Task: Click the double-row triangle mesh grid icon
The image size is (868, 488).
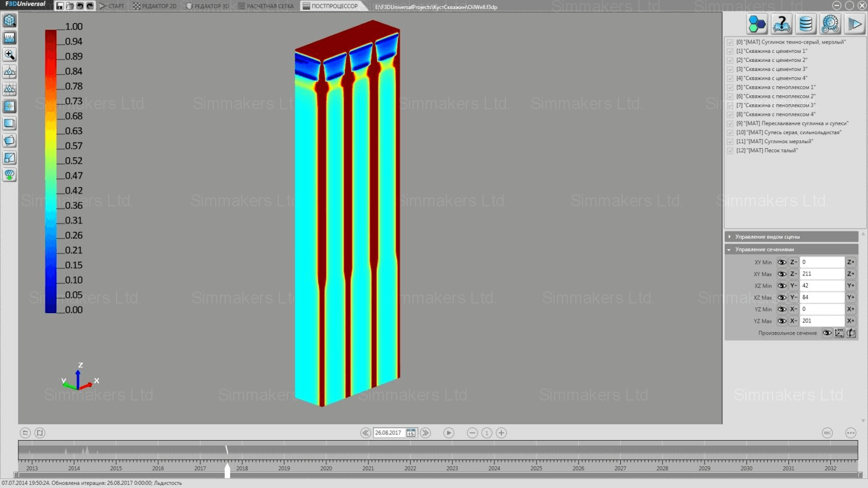Action: 10,89
